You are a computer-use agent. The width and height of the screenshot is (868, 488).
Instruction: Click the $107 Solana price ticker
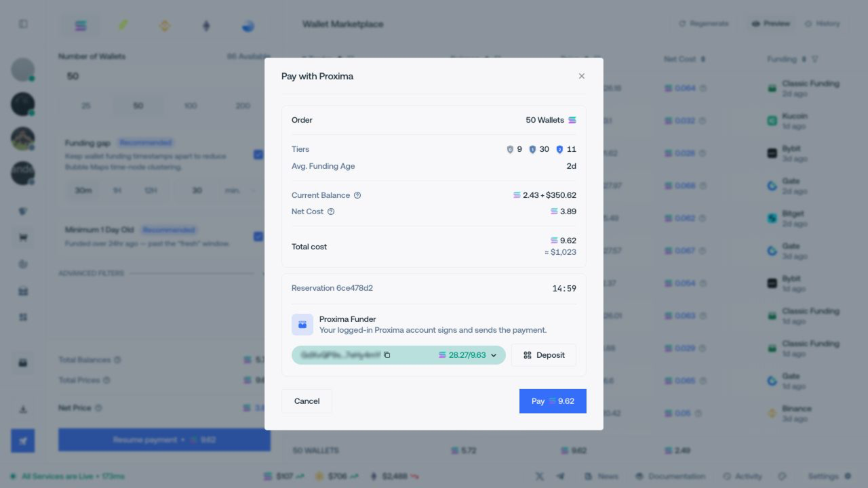point(284,476)
